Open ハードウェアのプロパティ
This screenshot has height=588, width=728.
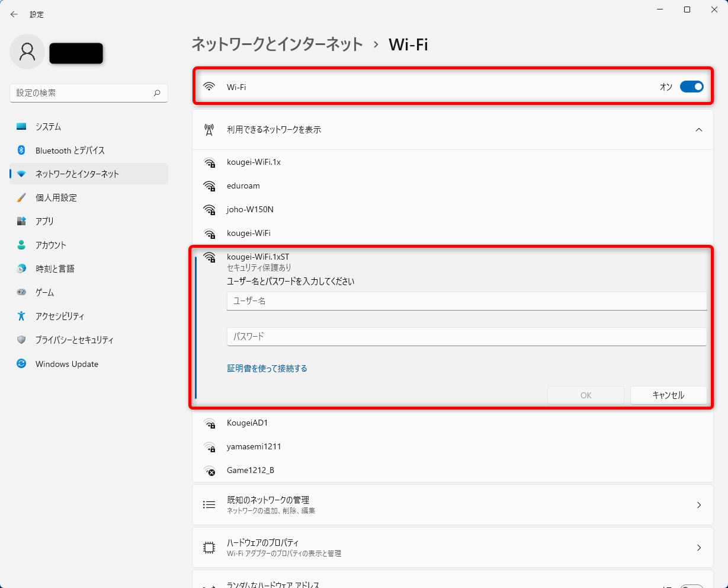click(453, 548)
